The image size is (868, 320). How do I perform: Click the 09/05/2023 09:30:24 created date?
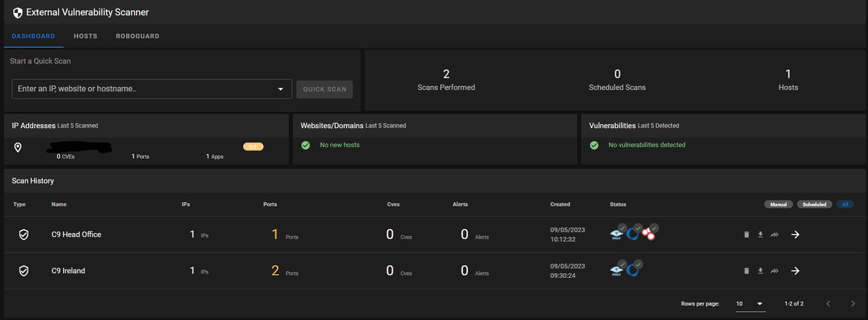point(566,270)
